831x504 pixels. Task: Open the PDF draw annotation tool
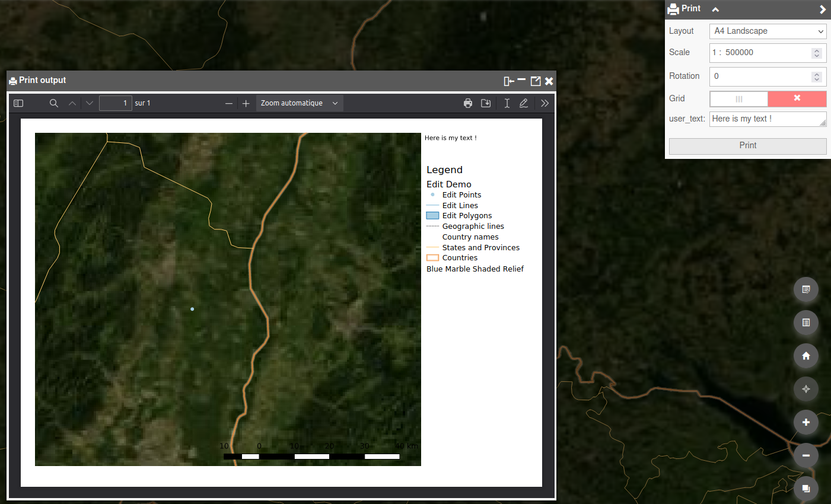coord(524,103)
